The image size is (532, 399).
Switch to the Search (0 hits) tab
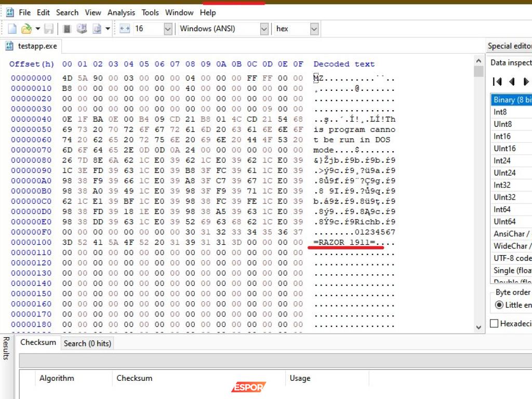[x=87, y=343]
